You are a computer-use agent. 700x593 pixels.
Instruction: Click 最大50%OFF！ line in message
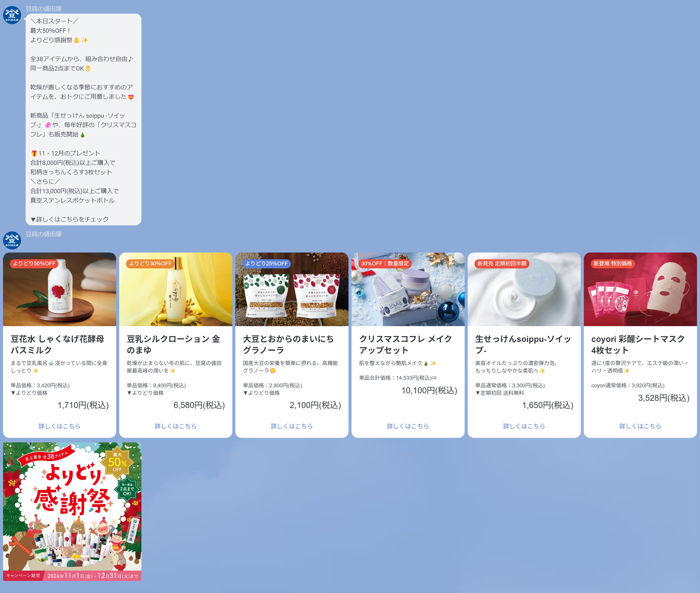coord(50,31)
